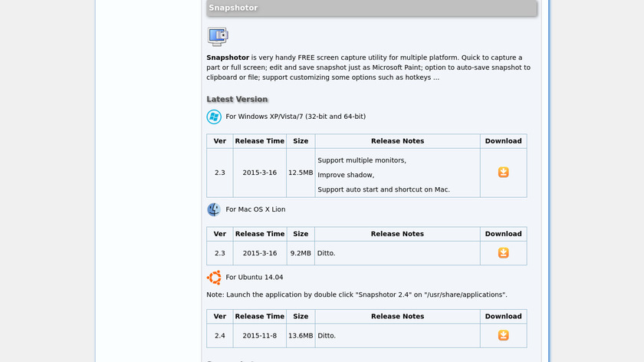Click 'Ditto.' in the Mac table
Screen dimensions: 644x362
(x=326, y=253)
